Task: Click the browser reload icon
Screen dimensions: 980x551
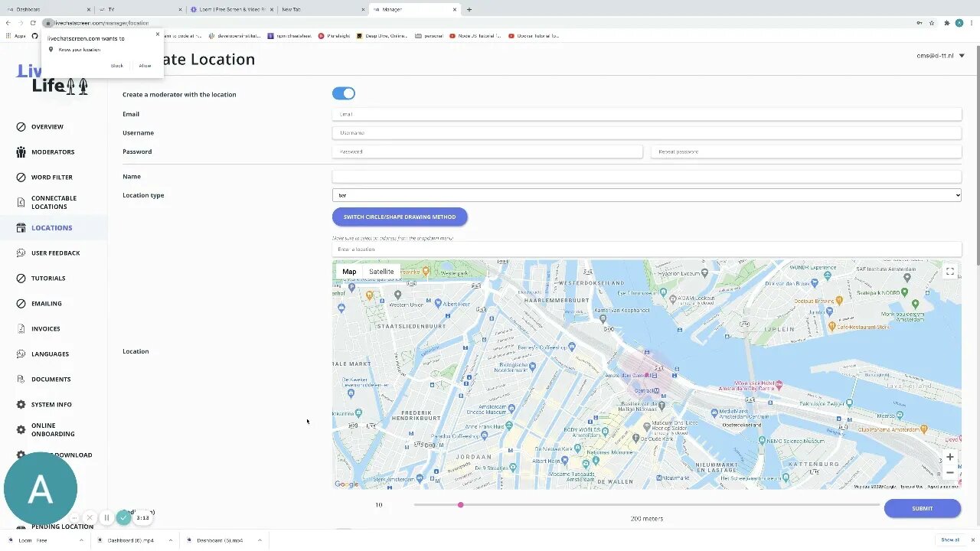Action: point(33,23)
